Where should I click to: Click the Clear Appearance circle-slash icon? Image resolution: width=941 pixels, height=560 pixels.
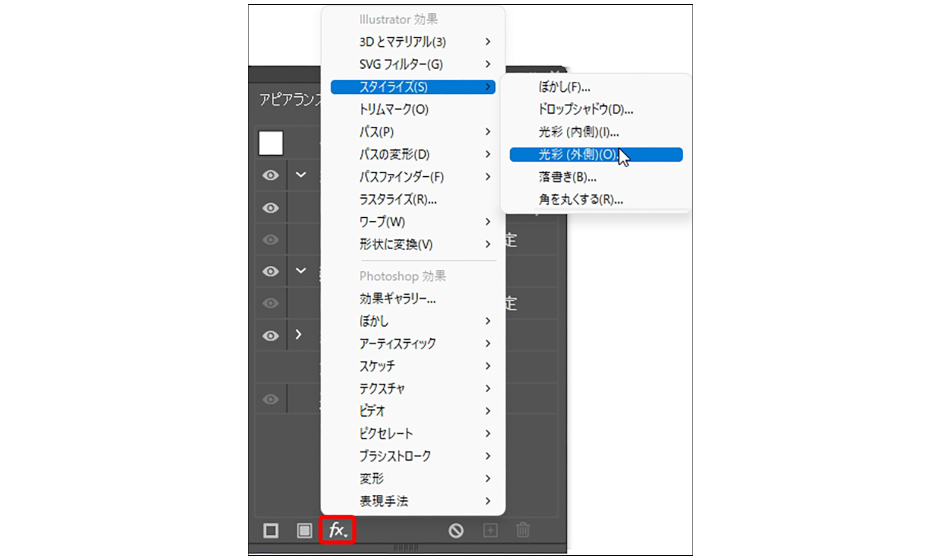point(456,531)
